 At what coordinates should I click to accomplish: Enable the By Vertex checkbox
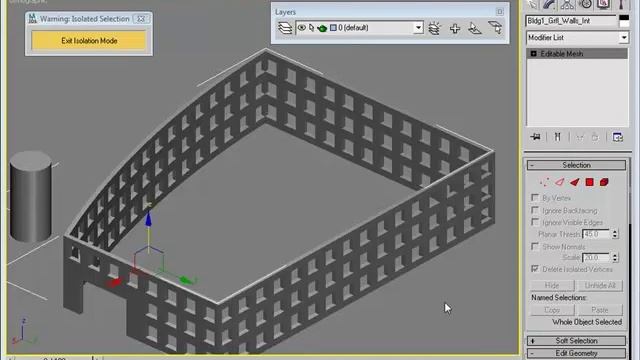[x=535, y=198]
